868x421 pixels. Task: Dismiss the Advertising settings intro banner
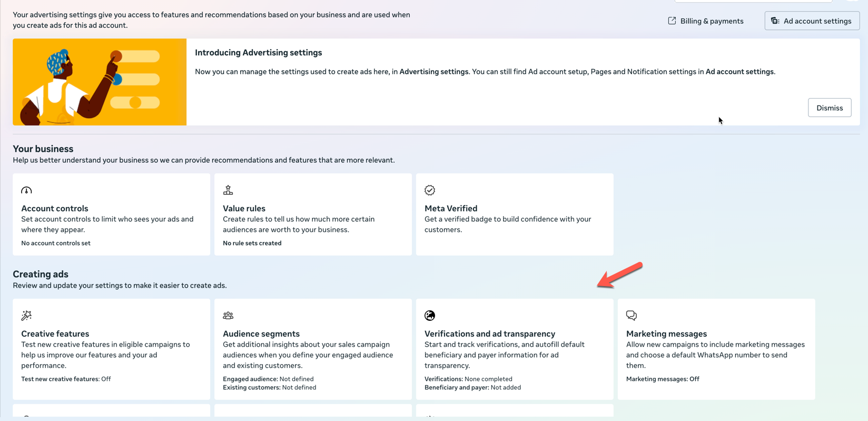pyautogui.click(x=830, y=108)
